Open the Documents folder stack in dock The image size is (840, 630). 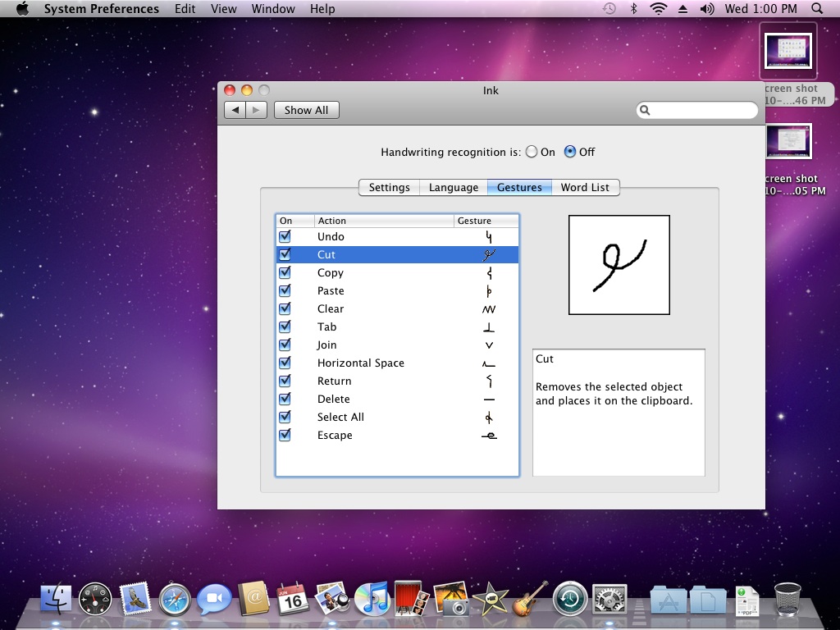(708, 600)
